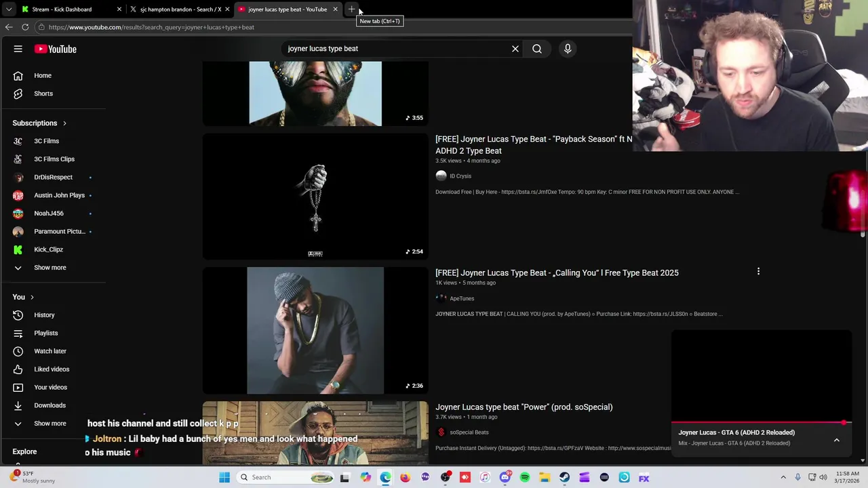Click the miniplayer title 'GTA 6 (ADHD 2 Reloaded)'
The height and width of the screenshot is (488, 868).
[x=736, y=432]
